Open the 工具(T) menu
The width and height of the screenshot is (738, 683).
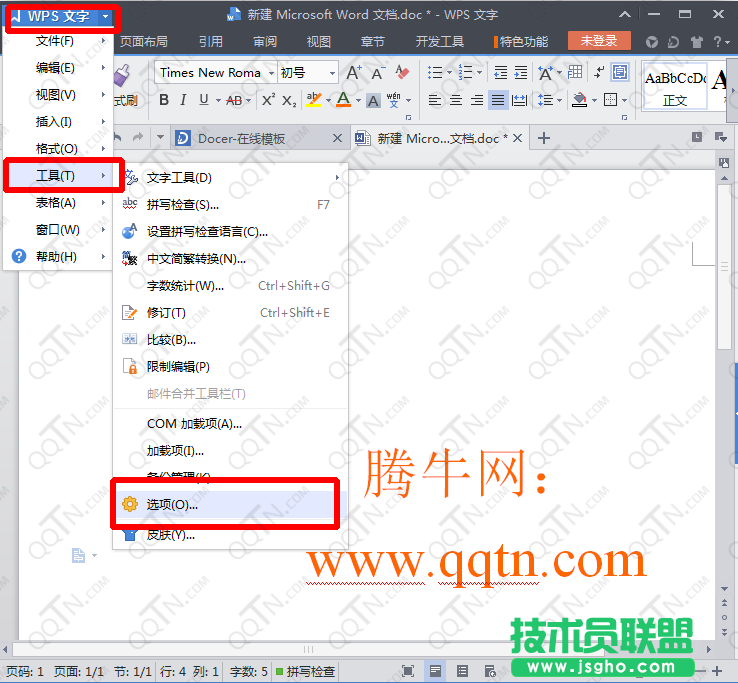click(58, 176)
